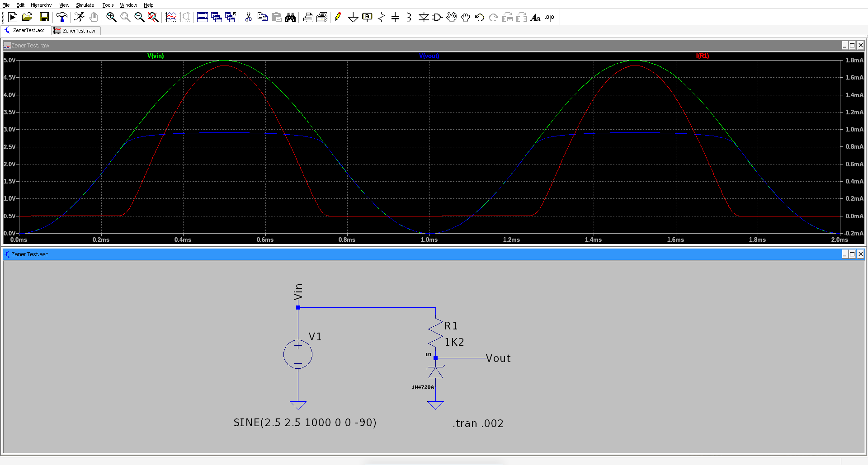Open a file using the folder icon
868x465 pixels.
click(x=27, y=17)
